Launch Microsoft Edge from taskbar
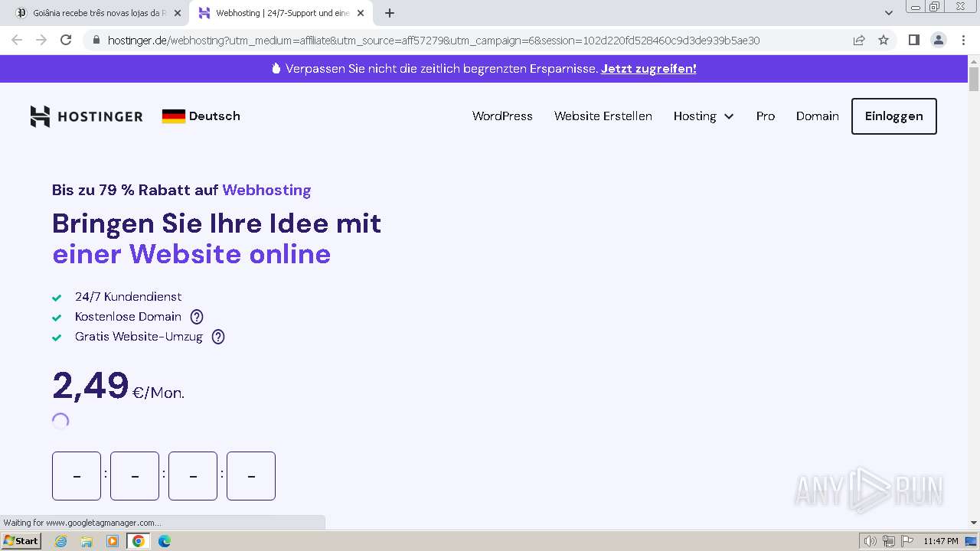The height and width of the screenshot is (551, 980). 165,541
